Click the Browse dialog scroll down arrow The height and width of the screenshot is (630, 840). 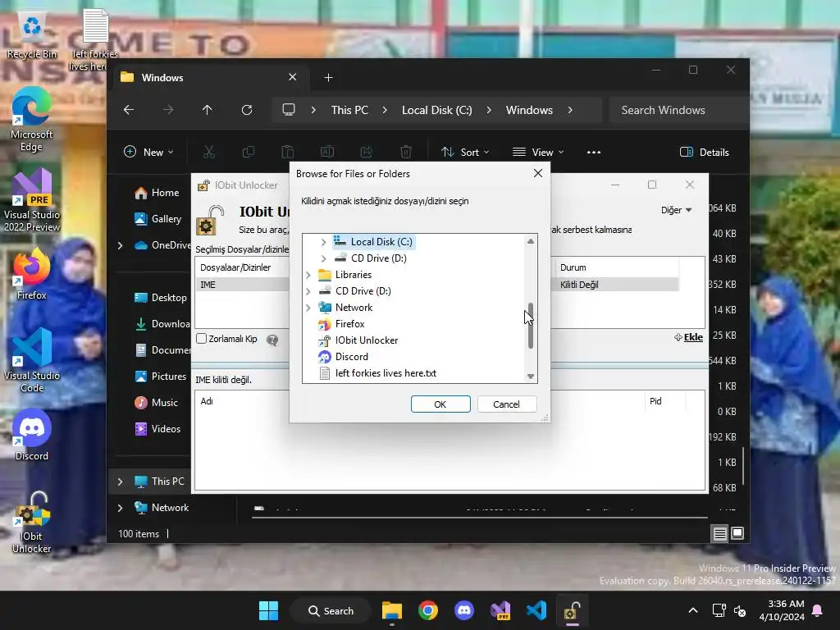pyautogui.click(x=531, y=376)
